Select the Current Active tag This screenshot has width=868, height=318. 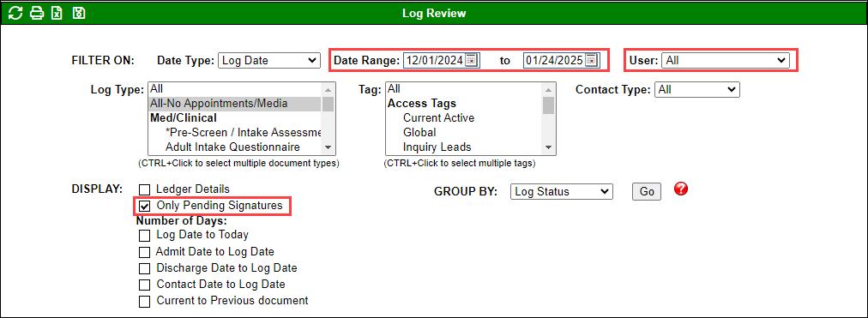[464, 117]
